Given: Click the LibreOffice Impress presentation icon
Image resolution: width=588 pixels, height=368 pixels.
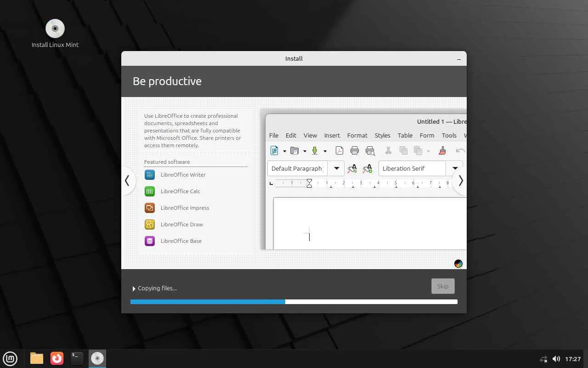Looking at the screenshot, I should [150, 208].
